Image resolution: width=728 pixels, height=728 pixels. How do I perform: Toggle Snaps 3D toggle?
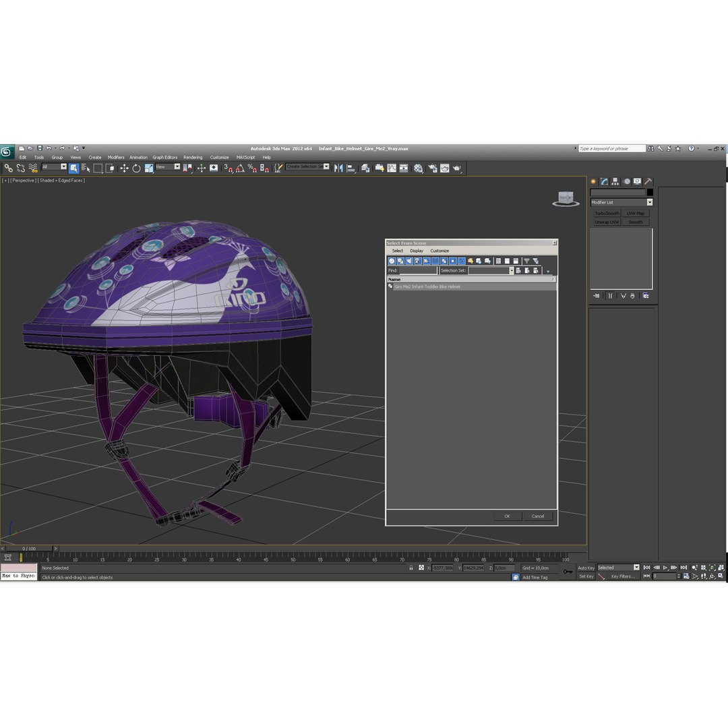pyautogui.click(x=228, y=168)
